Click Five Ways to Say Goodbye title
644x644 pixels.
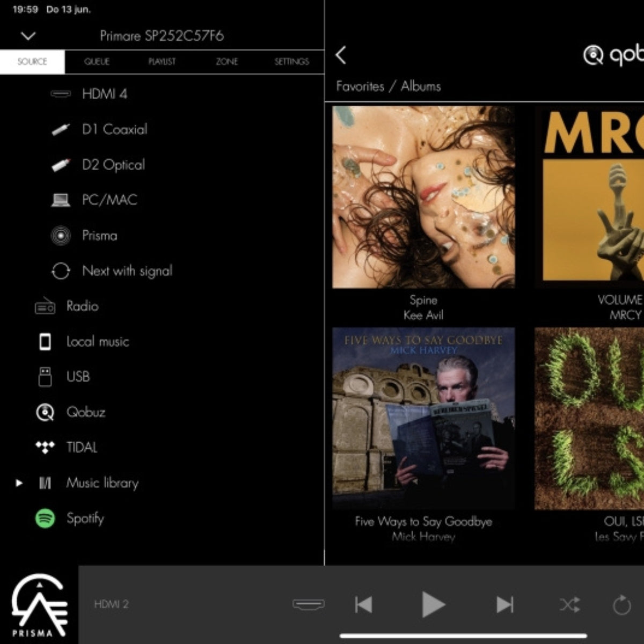(x=423, y=522)
